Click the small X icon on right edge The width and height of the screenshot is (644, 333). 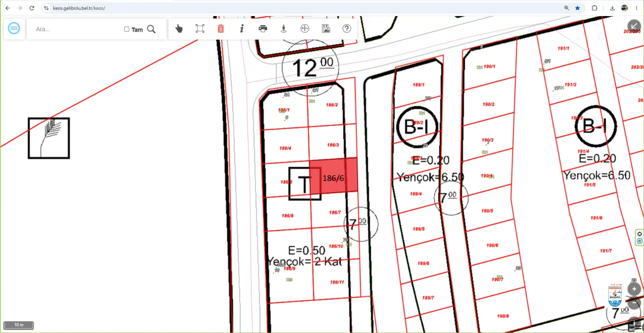coord(639,234)
